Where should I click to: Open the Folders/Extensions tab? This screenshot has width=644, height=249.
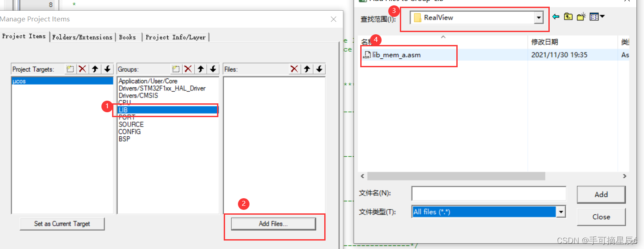point(82,37)
